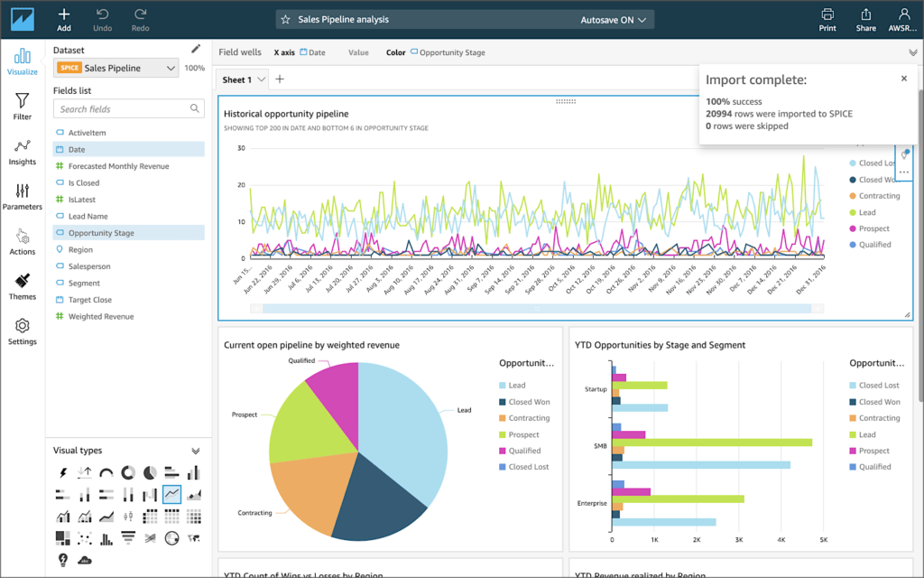Select the gauge chart visual type
The height and width of the screenshot is (578, 924).
tap(106, 471)
